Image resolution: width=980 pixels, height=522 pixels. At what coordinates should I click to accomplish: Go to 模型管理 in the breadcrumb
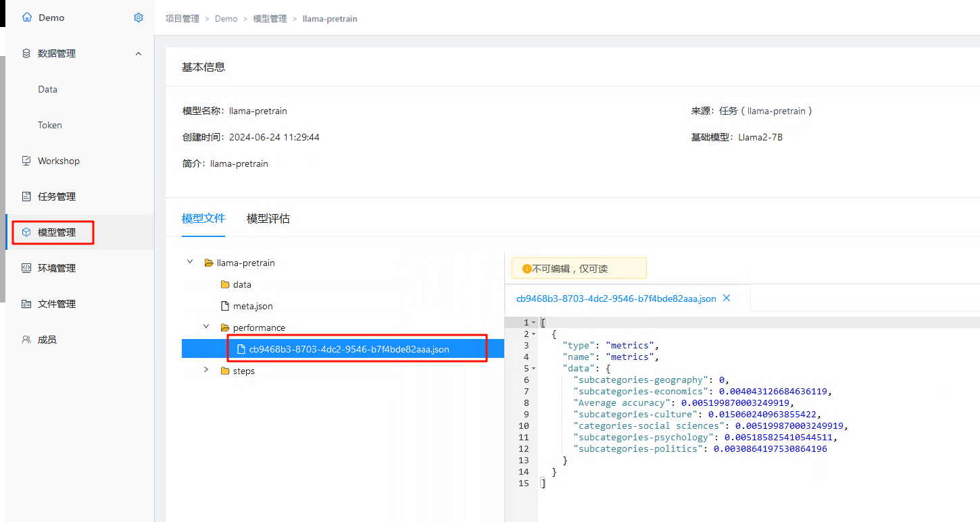(x=270, y=19)
